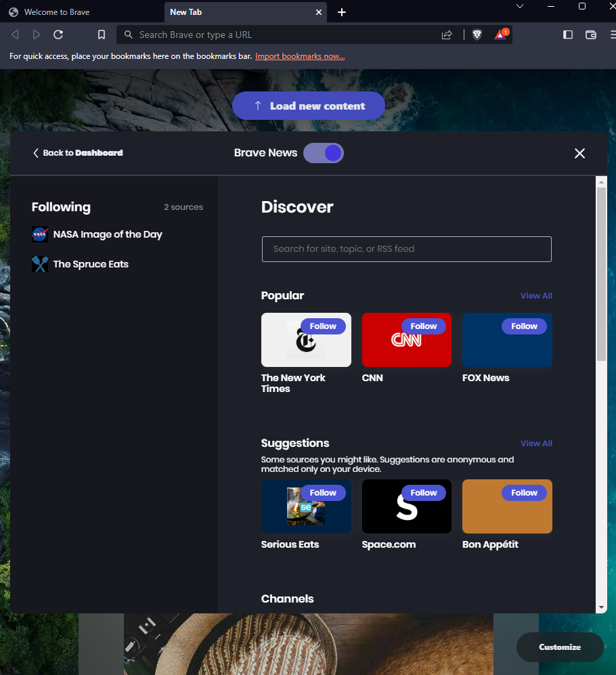Switch to the Welcome to Brave tab
The image size is (616, 675).
[x=82, y=12]
